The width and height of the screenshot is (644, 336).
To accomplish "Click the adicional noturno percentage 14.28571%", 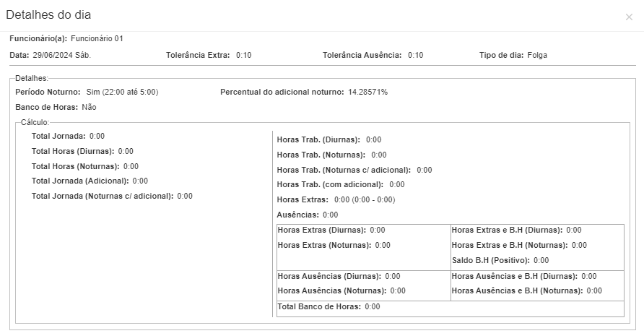I will coord(367,92).
